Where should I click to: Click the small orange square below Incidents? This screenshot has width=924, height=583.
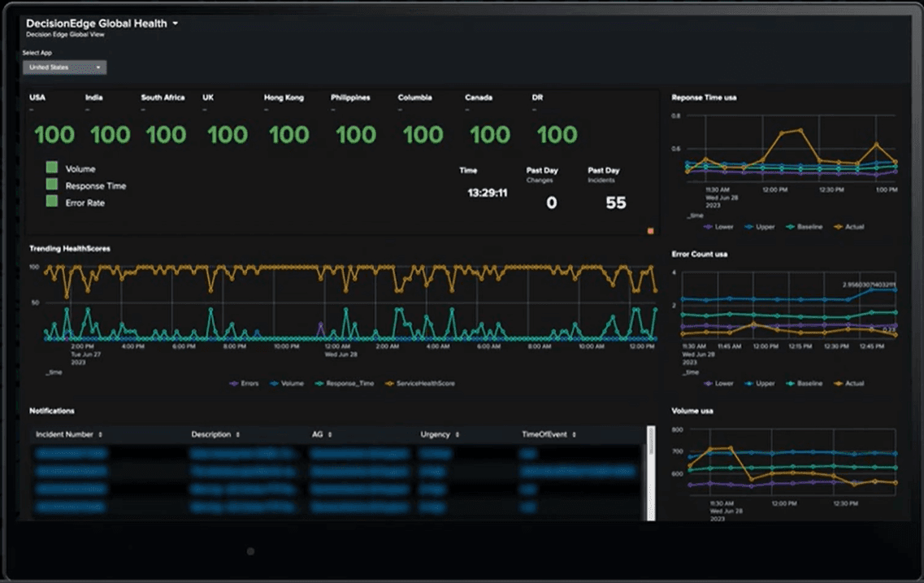[650, 231]
